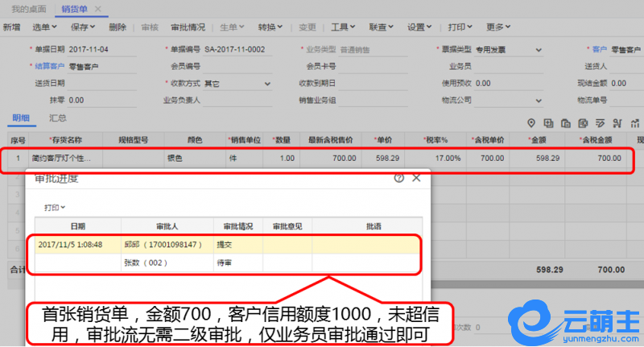
Task: Click the help icon in the 审批进度 dialog
Action: (399, 178)
